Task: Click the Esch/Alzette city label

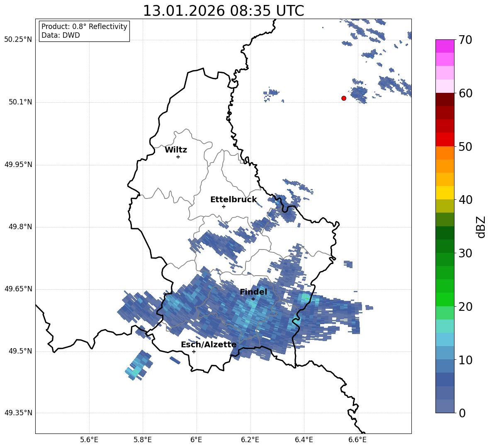Action: tap(209, 344)
